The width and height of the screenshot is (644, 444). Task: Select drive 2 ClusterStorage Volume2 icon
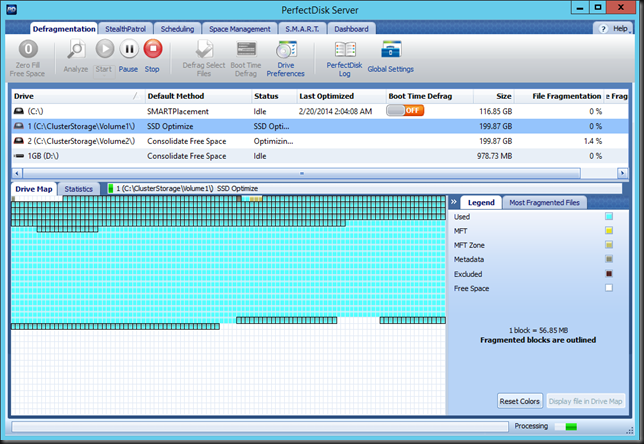pos(19,141)
